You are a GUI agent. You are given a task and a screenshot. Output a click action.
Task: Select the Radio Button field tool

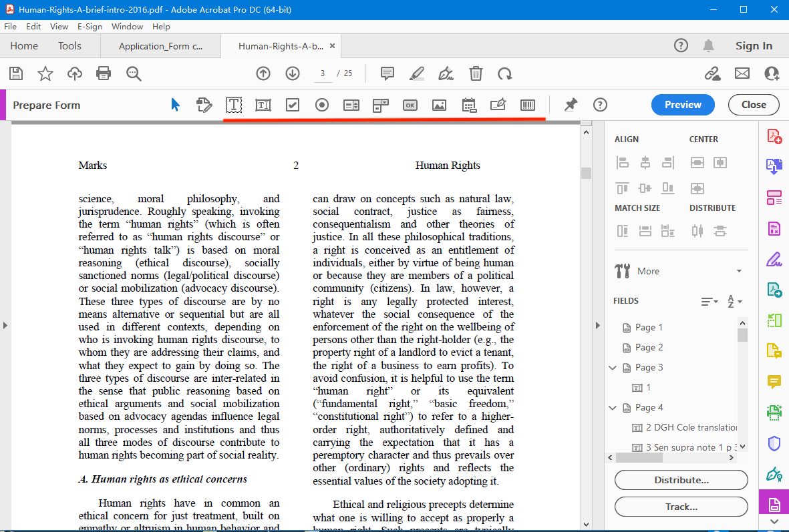[x=321, y=105]
